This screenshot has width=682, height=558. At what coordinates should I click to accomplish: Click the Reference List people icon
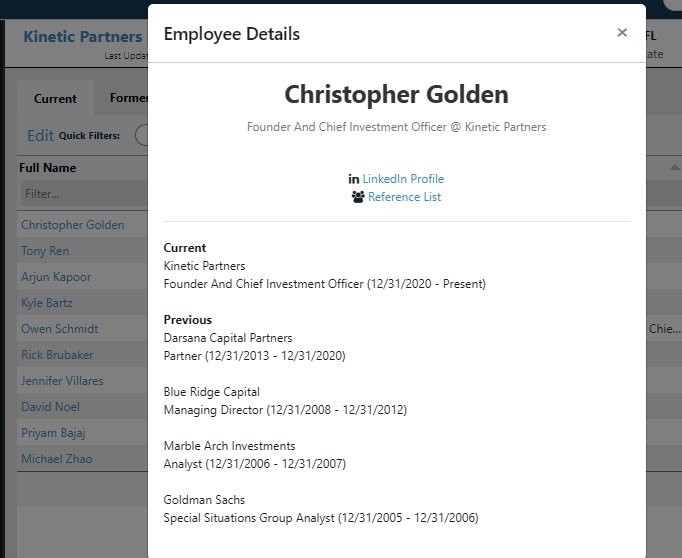pyautogui.click(x=359, y=197)
